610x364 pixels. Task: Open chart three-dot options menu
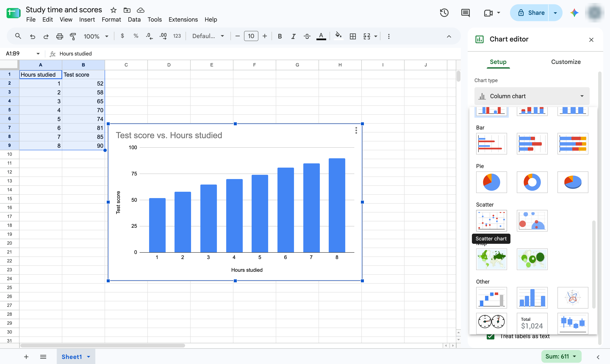356,130
